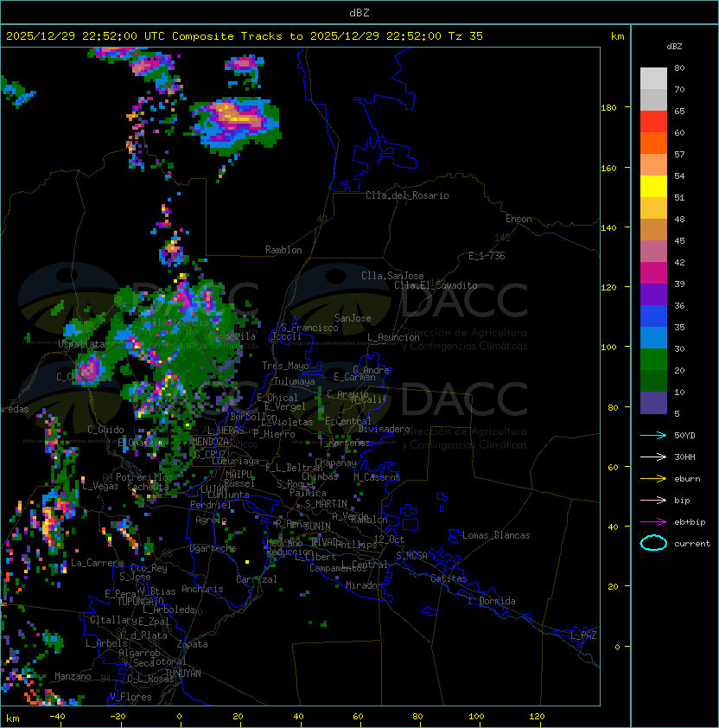The width and height of the screenshot is (719, 728).
Task: Click the cyan 50YD arrow in legend
Action: click(653, 435)
